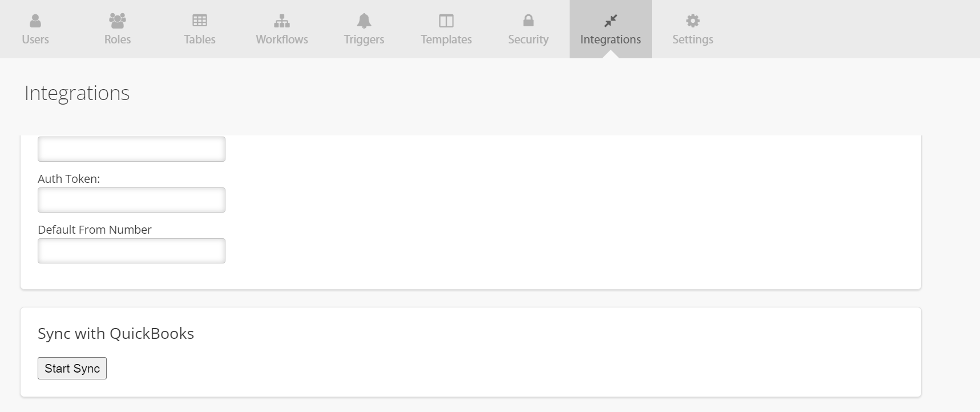Click the Triggers bell icon
The image size is (980, 412).
tap(364, 21)
